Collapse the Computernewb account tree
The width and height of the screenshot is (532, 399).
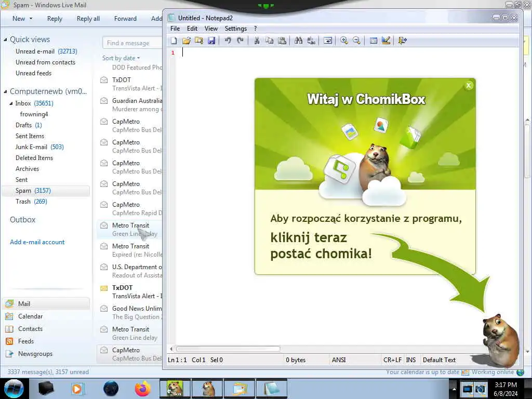[5, 91]
